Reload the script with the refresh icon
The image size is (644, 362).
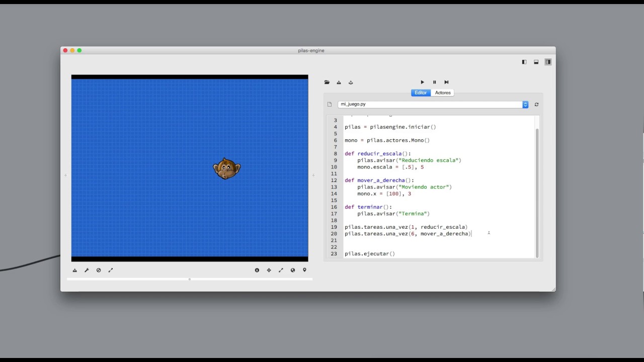536,105
